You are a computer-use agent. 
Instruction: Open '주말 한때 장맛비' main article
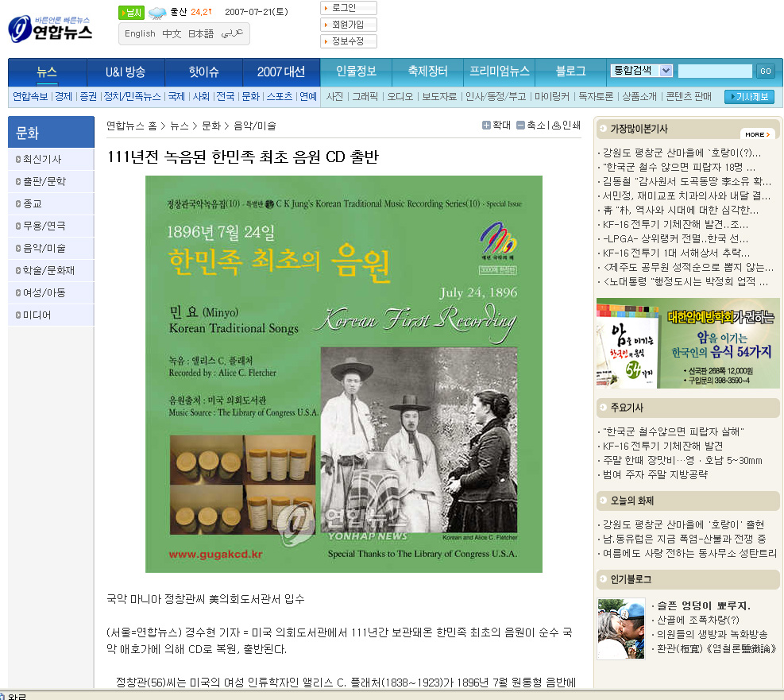coord(682,460)
